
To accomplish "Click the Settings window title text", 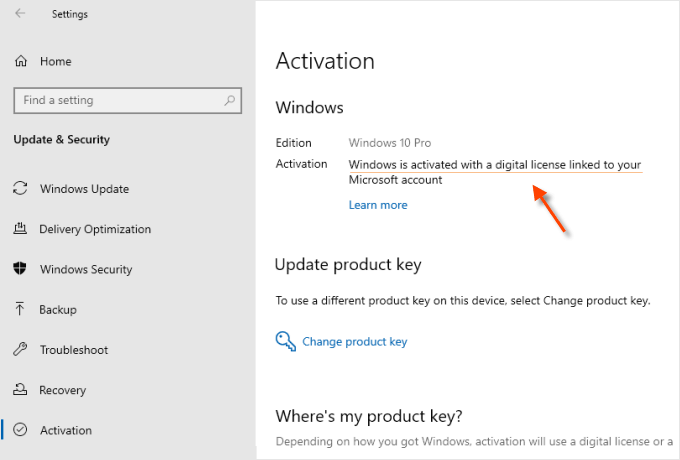I will coord(70,14).
